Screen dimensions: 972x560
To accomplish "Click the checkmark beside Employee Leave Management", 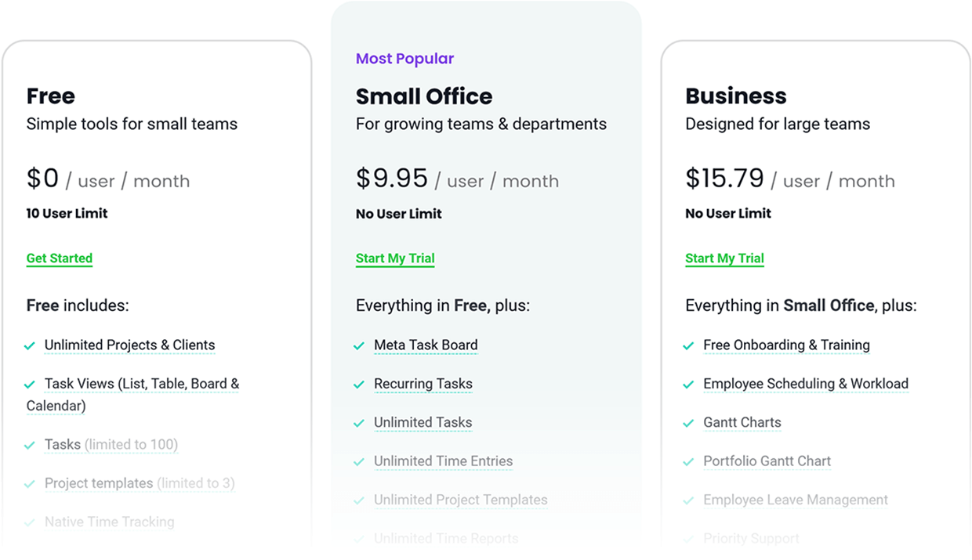I will click(x=688, y=500).
